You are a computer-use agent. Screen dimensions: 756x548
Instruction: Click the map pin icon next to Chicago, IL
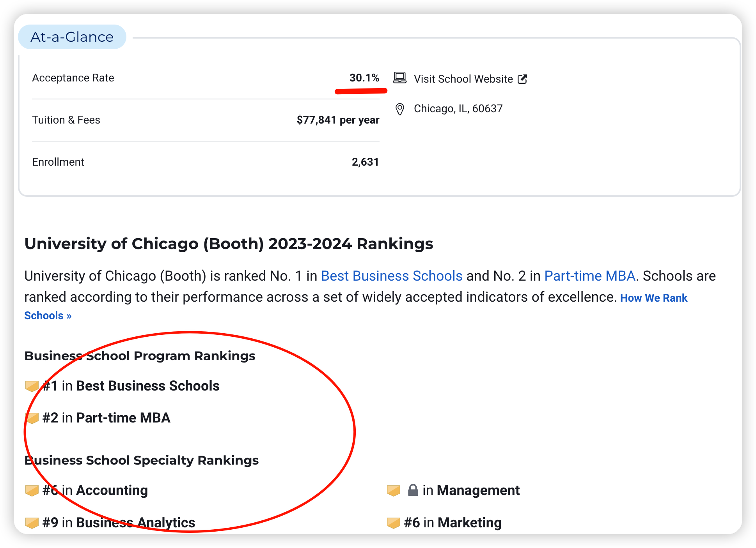pyautogui.click(x=399, y=109)
